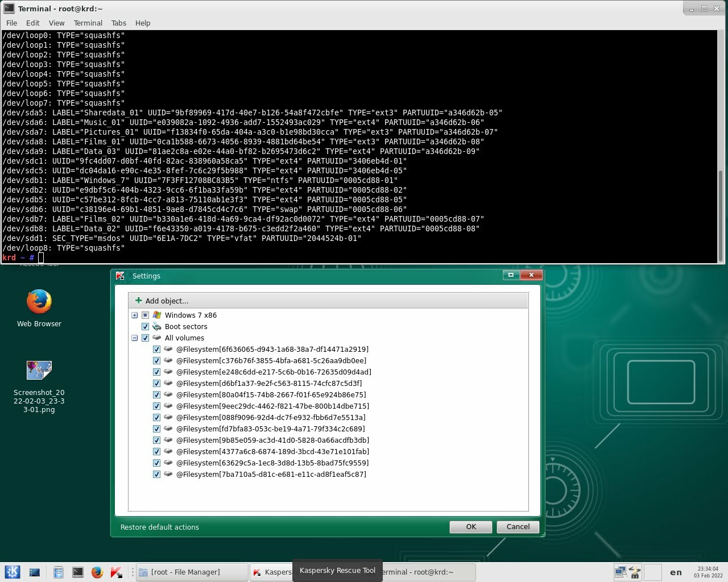Click the system tray icon next to the network monitor

tap(635, 572)
